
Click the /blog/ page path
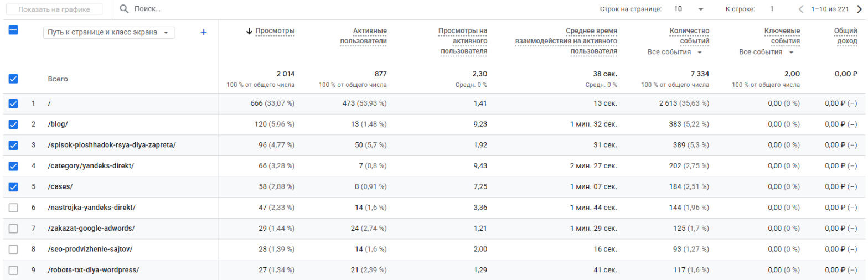[x=58, y=125]
